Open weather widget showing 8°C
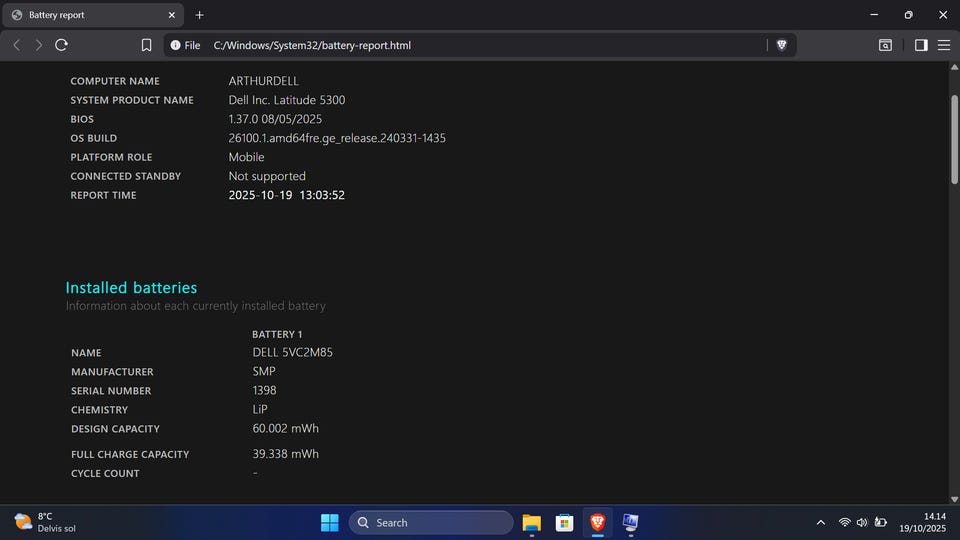Image resolution: width=960 pixels, height=540 pixels. (45, 522)
